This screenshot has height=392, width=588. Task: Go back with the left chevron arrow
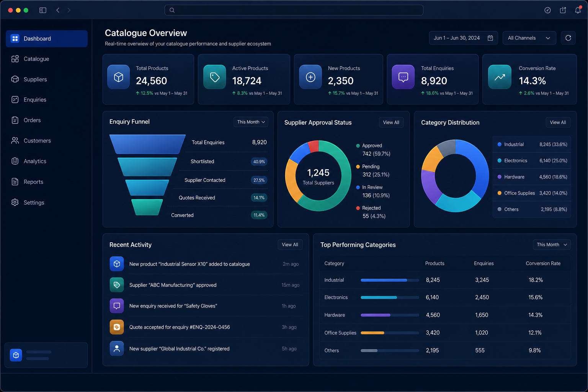click(58, 10)
